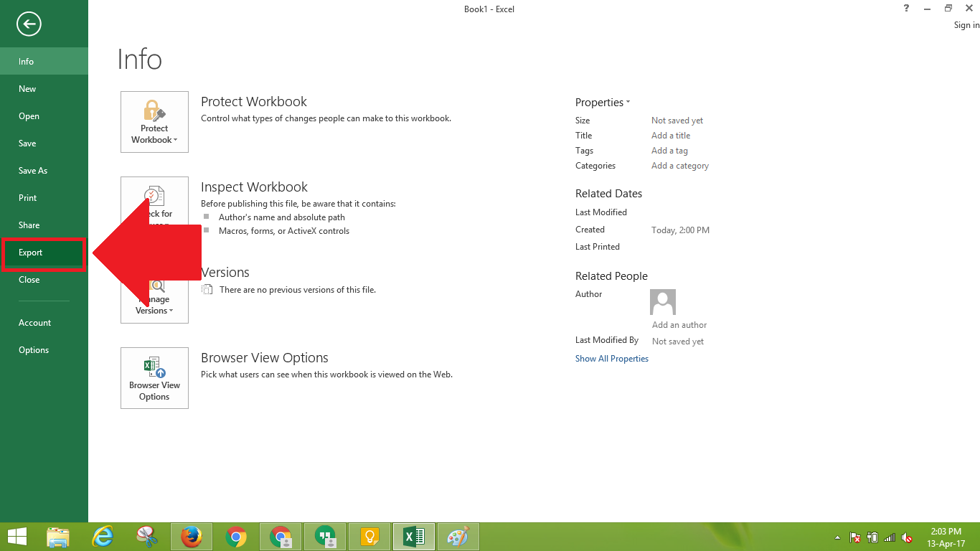Expand the Protect Workbook dropdown arrow
980x551 pixels.
pos(174,140)
